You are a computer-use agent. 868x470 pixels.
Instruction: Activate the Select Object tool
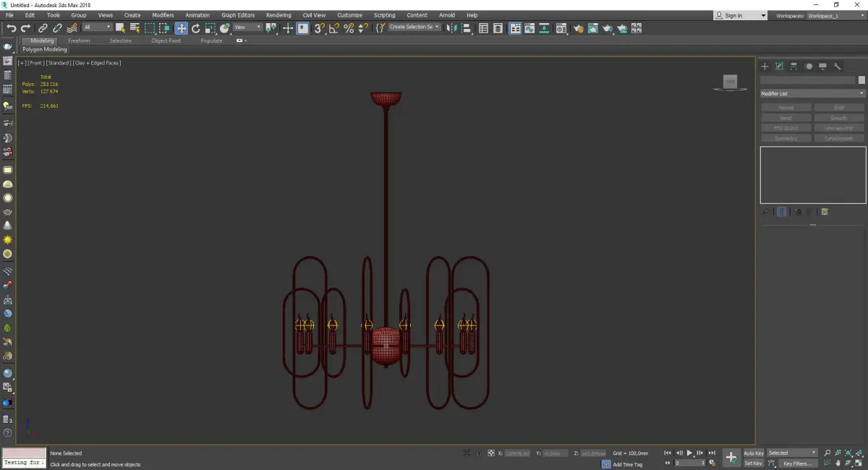[121, 28]
